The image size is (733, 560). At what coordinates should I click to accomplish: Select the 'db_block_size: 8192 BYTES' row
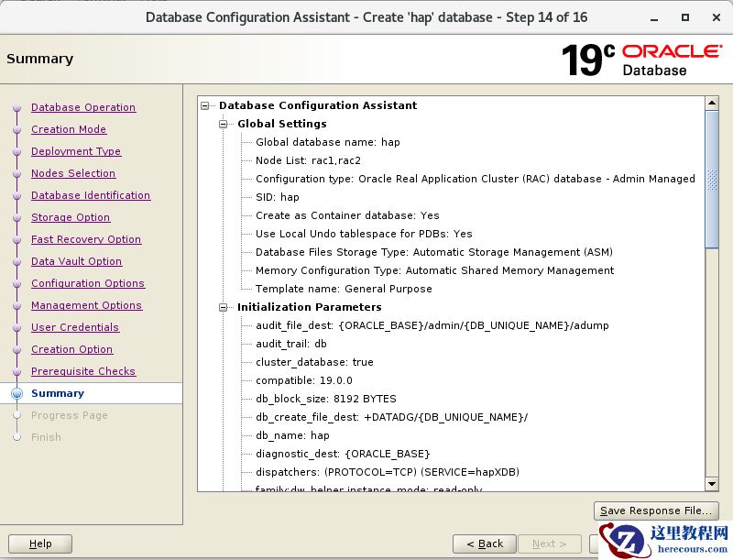326,399
